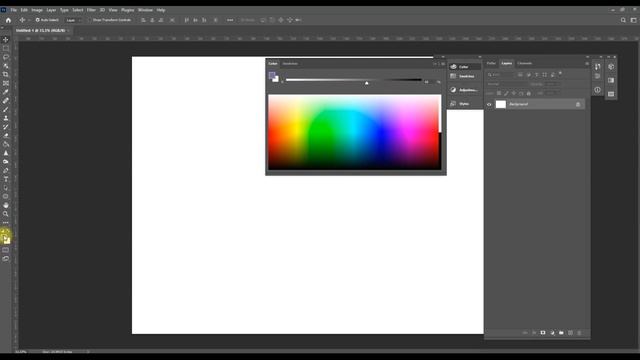Toggle the Show Transform Controls checkbox
The width and height of the screenshot is (640, 360).
point(90,20)
